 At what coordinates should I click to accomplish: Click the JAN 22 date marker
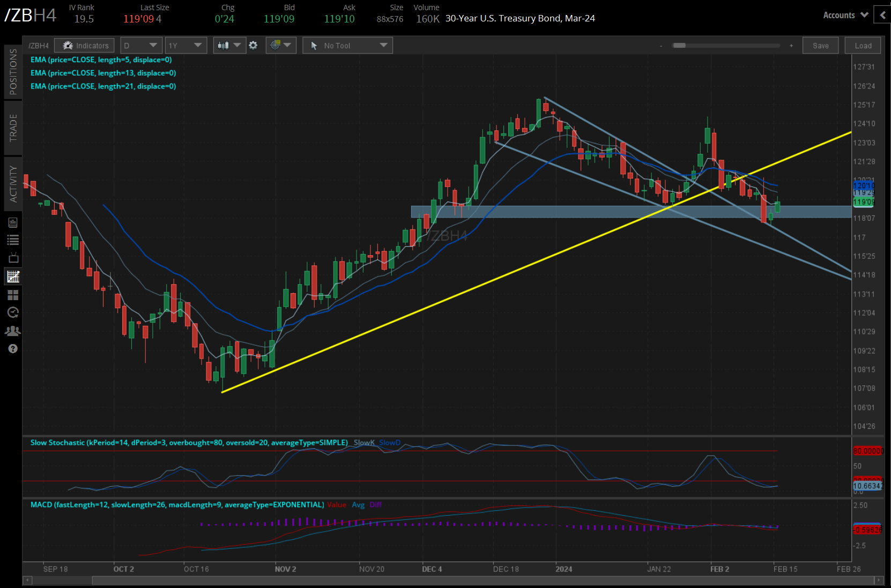(659, 569)
